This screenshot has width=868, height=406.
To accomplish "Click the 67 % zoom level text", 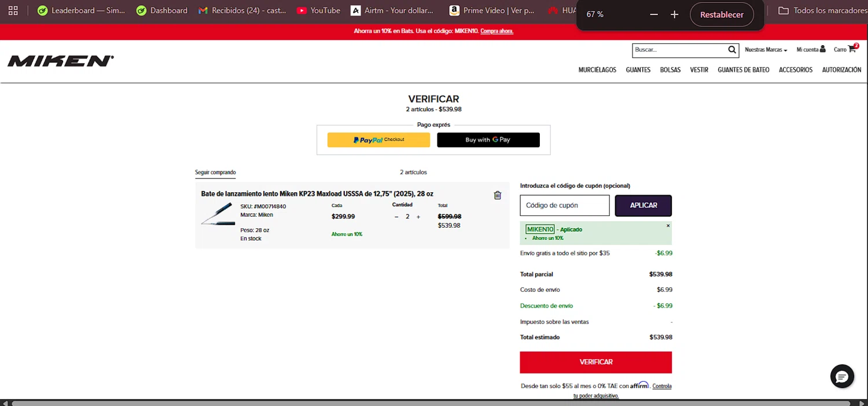I will (x=595, y=14).
